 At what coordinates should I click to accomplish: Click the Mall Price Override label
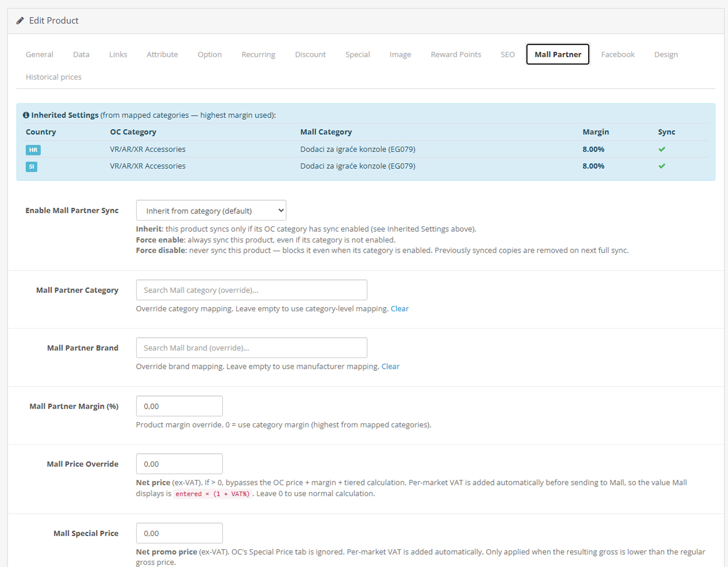[83, 464]
